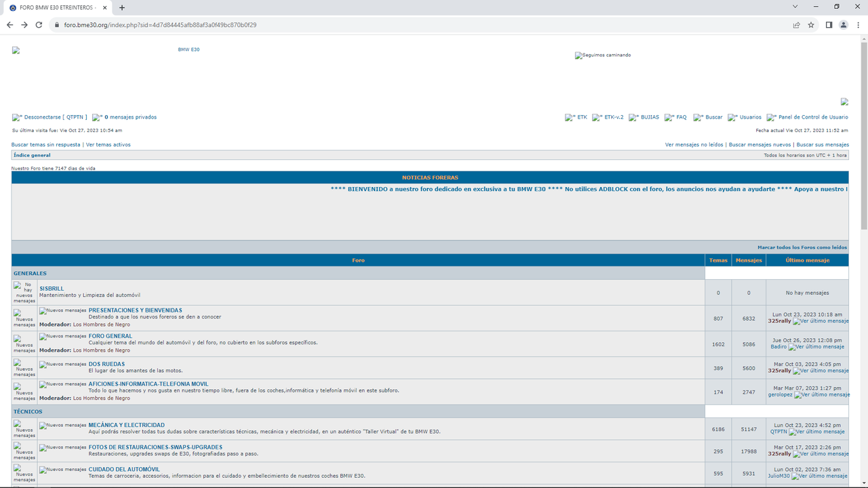Image resolution: width=868 pixels, height=488 pixels.
Task: Open the Usuarios members link
Action: coord(751,117)
